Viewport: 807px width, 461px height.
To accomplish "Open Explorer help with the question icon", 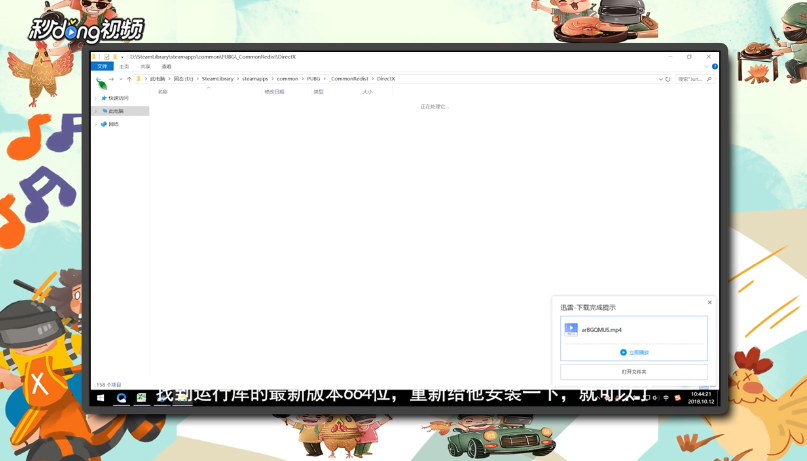I will [714, 66].
